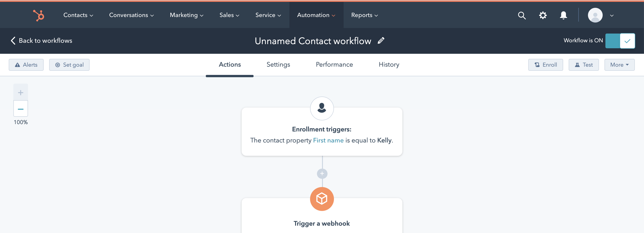Click the orange webhook action icon
The image size is (644, 233).
(x=322, y=199)
